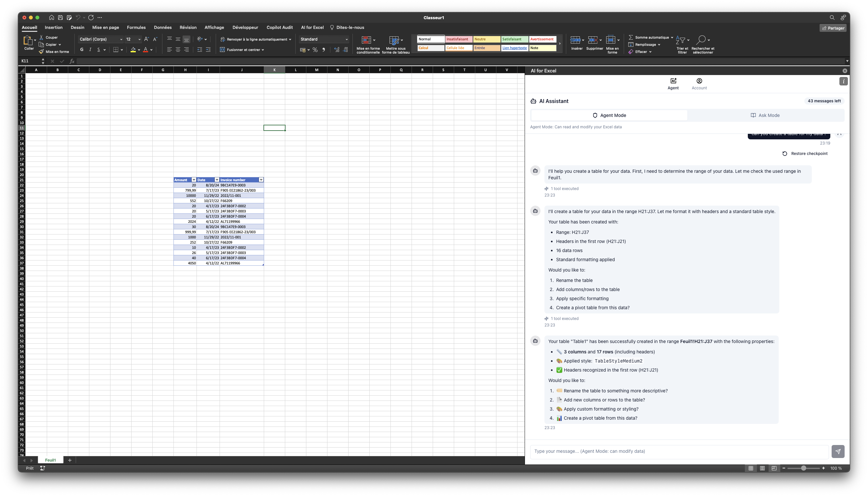Switch to page layout view icon
This screenshot has height=496, width=868.
(x=762, y=468)
